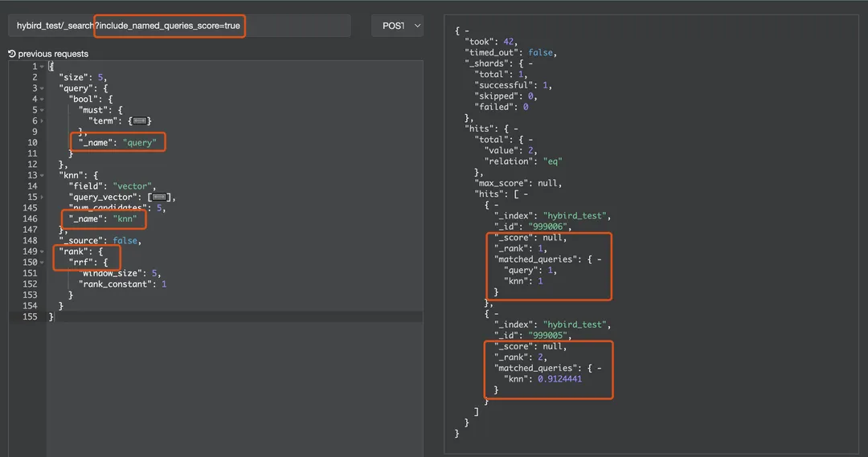
Task: Collapse matched_queries for hit 999006
Action: tap(599, 259)
